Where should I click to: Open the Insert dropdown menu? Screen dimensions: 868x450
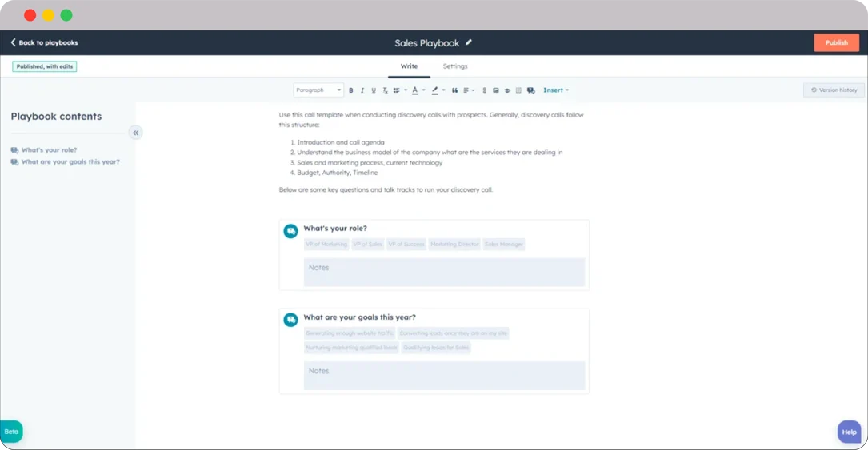[x=556, y=90]
